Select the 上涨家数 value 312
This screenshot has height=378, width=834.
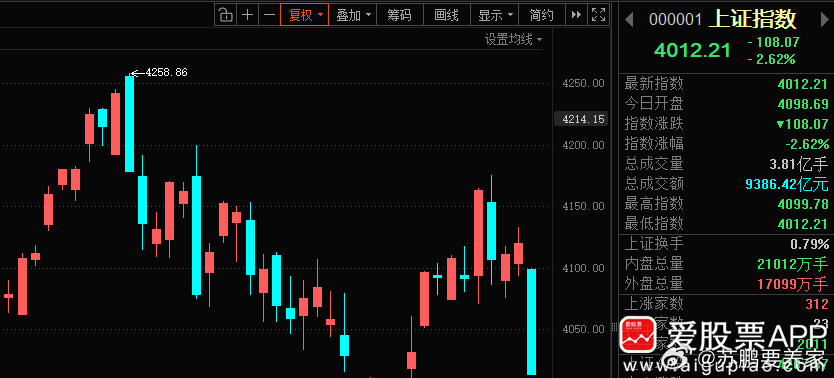coord(818,305)
